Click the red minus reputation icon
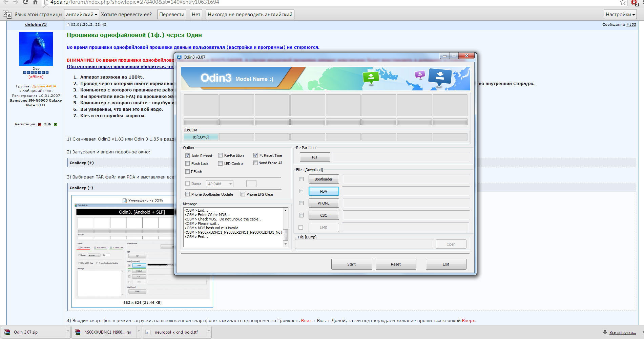 tap(40, 125)
